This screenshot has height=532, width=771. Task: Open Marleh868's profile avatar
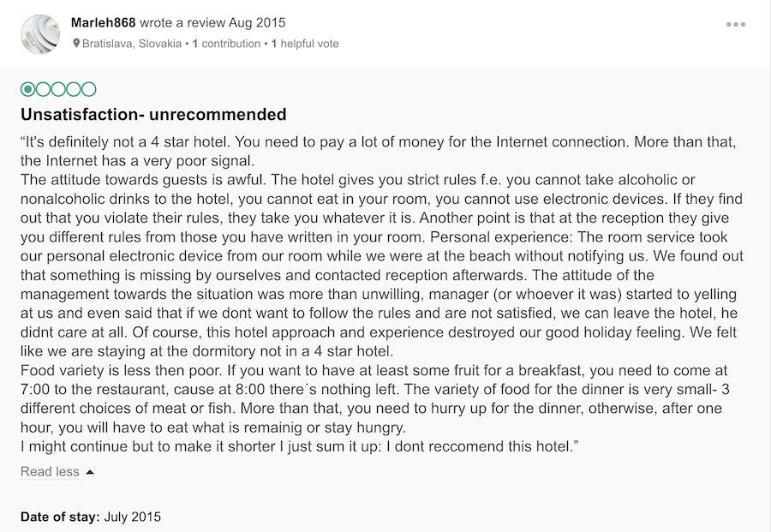(x=39, y=34)
